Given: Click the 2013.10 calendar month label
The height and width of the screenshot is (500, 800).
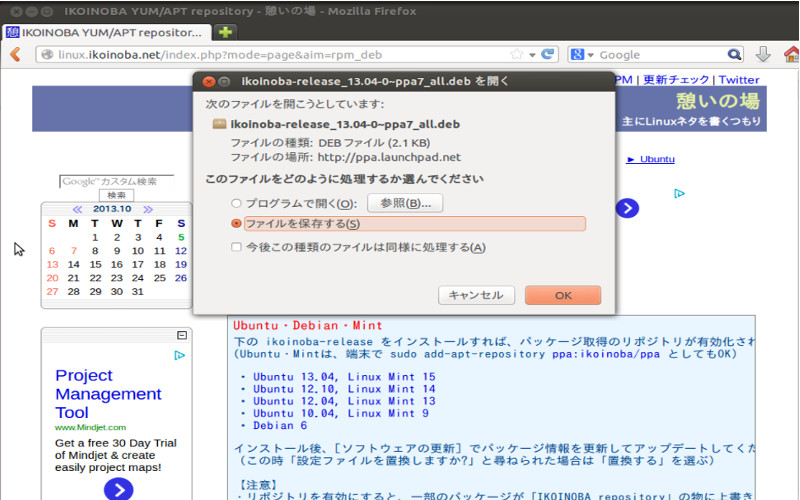Looking at the screenshot, I should click(112, 209).
